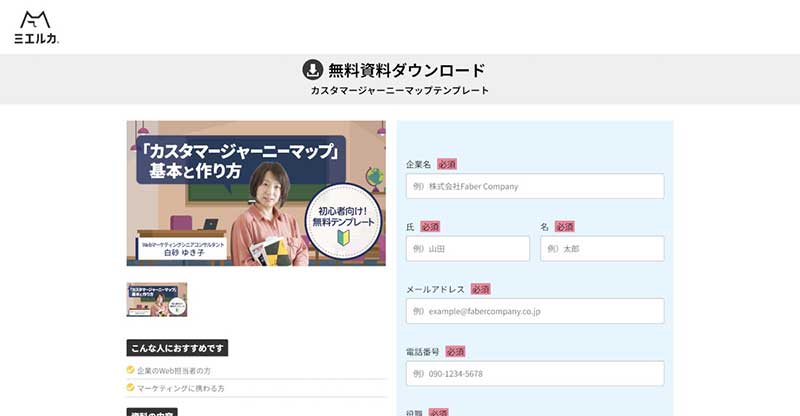The width and height of the screenshot is (800, 416).
Task: Select the small preview thumbnail below the banner
Action: pos(157,300)
